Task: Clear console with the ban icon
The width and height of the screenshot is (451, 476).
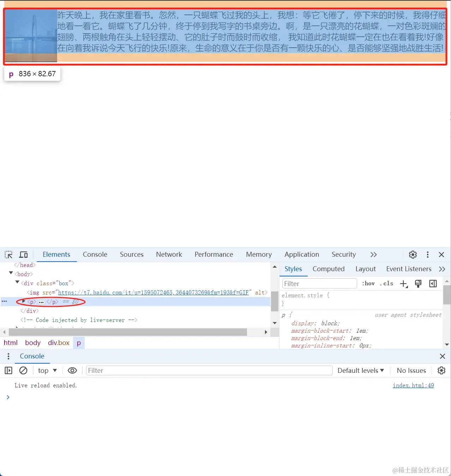Action: pos(23,370)
